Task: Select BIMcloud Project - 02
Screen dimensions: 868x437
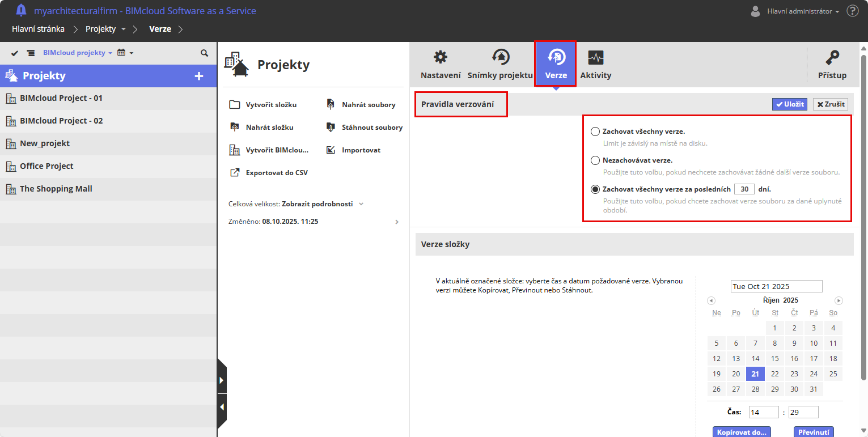Action: tap(108, 121)
